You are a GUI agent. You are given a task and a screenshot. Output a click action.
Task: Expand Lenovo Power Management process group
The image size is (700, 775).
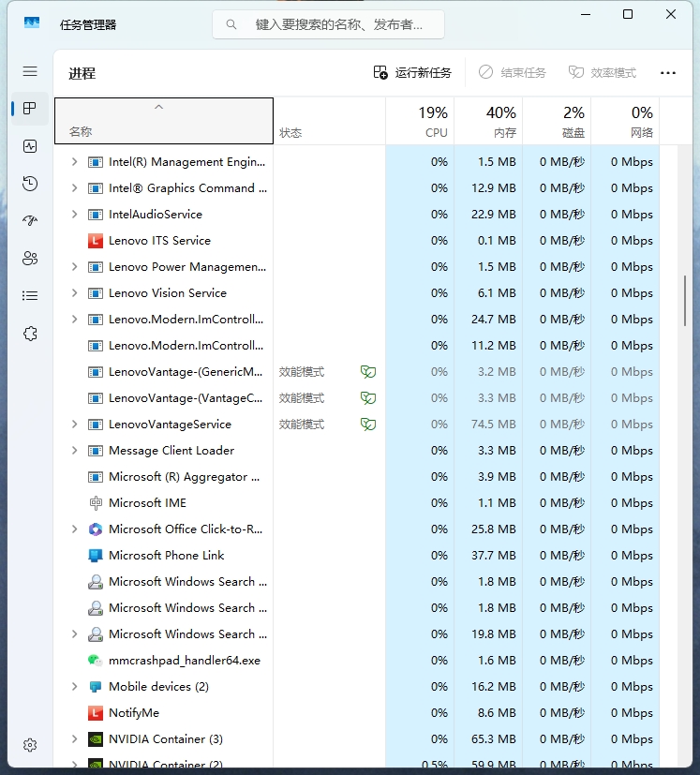coord(74,267)
